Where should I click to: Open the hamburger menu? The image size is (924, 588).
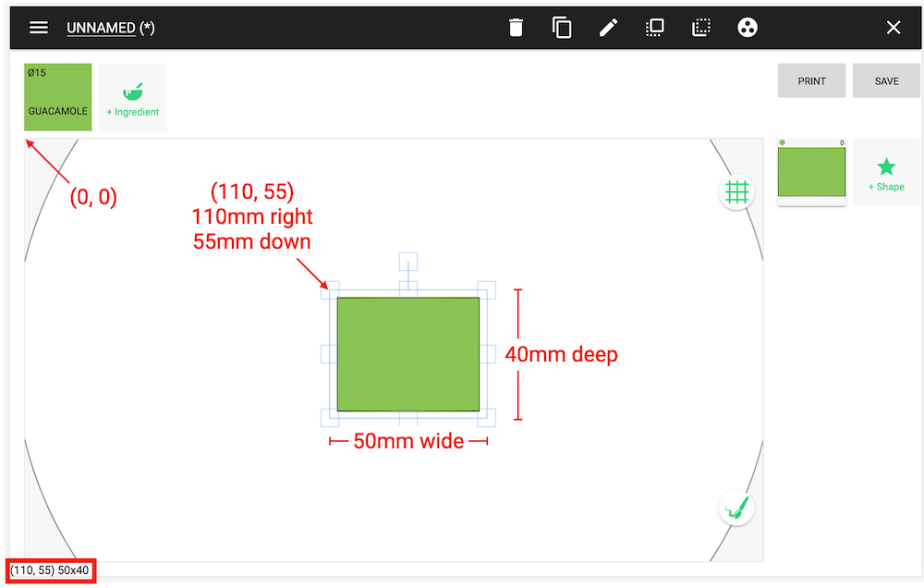tap(39, 28)
